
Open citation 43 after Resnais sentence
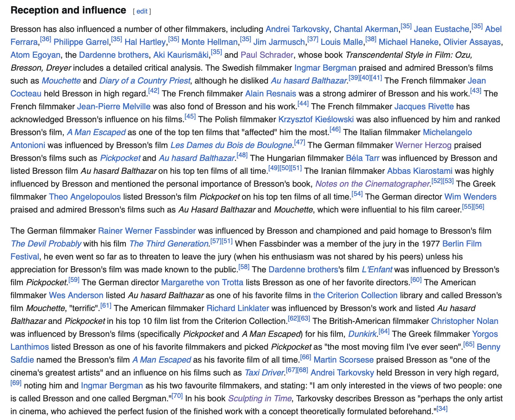476,91
